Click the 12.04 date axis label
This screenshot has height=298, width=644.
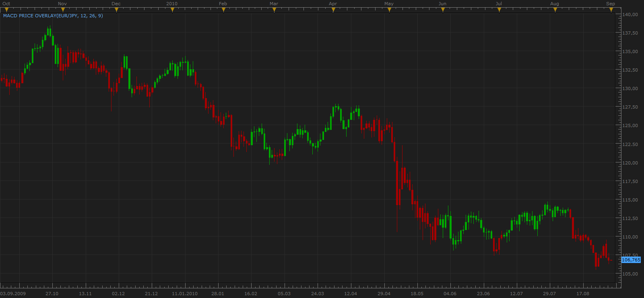(351, 294)
